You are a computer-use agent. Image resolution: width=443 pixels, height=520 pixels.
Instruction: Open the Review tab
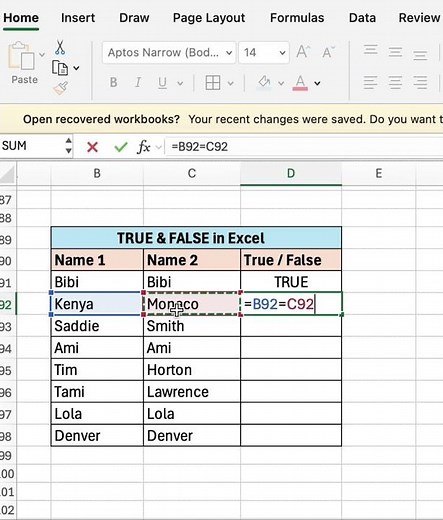[419, 18]
